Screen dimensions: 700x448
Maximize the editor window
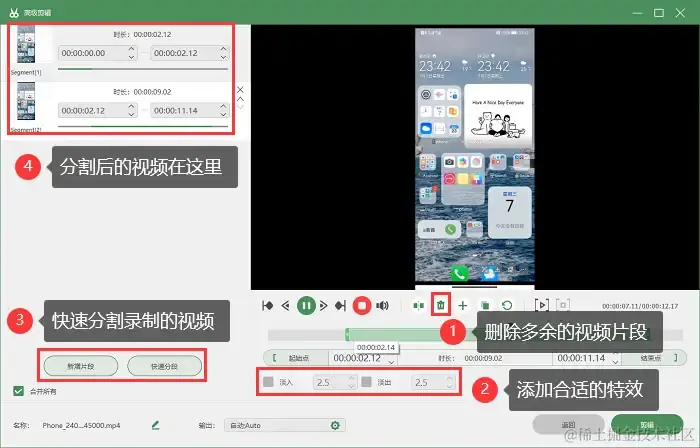click(x=658, y=13)
